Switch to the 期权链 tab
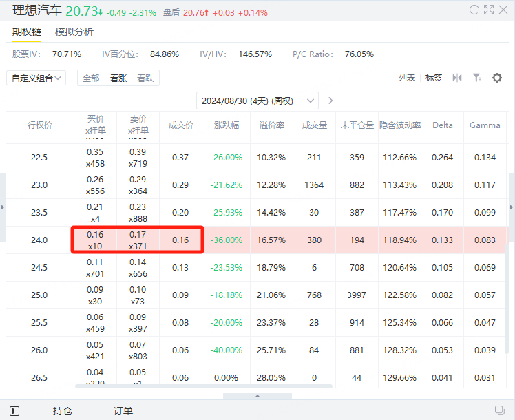The width and height of the screenshot is (515, 420). coord(27,32)
